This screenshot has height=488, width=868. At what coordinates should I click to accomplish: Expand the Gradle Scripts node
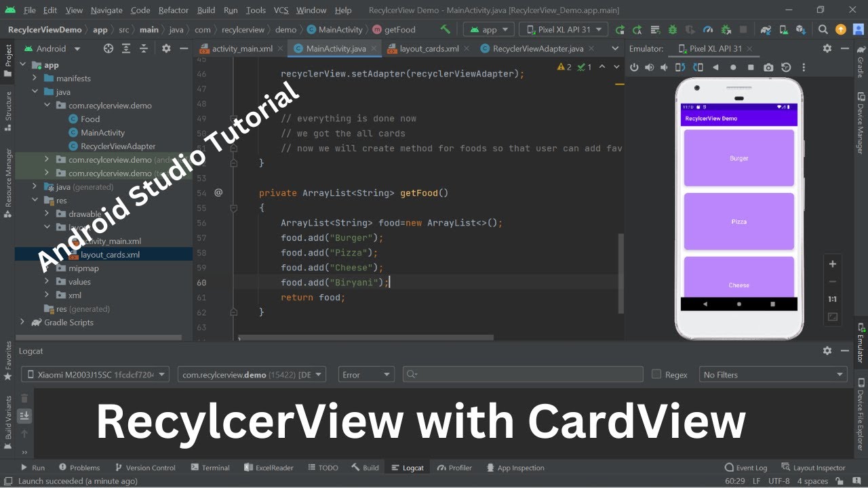pyautogui.click(x=22, y=323)
